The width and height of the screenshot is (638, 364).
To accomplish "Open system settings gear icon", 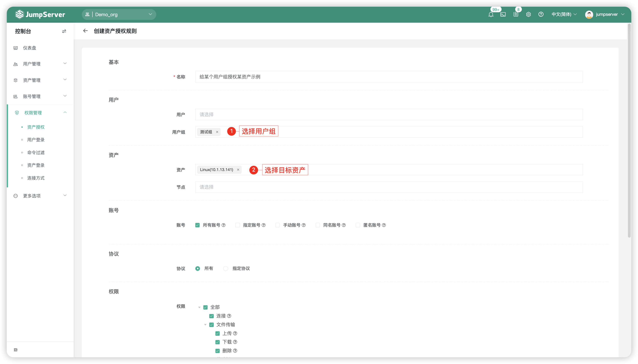I will (528, 15).
